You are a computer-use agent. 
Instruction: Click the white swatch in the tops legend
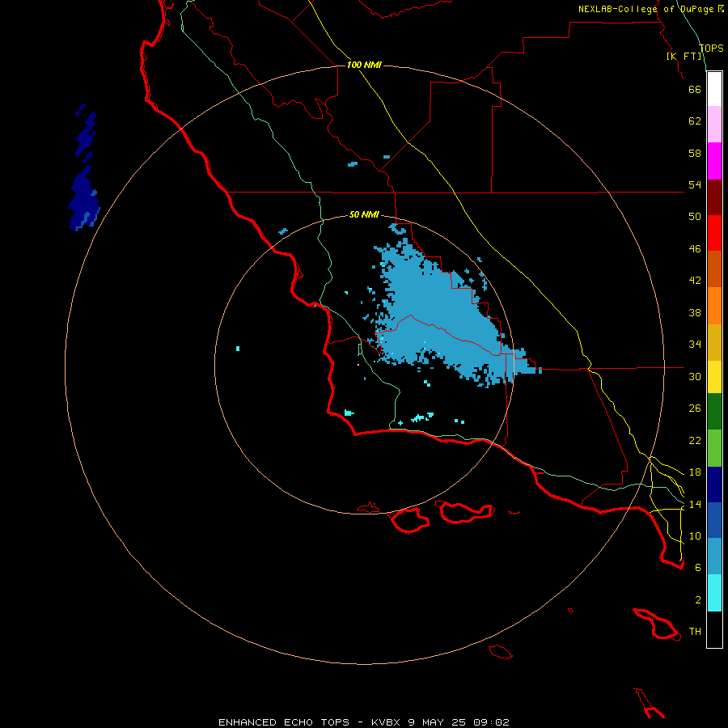[714, 89]
